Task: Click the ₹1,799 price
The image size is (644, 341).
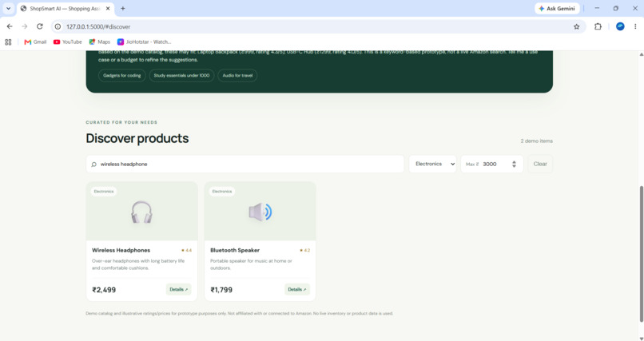Action: pyautogui.click(x=221, y=290)
